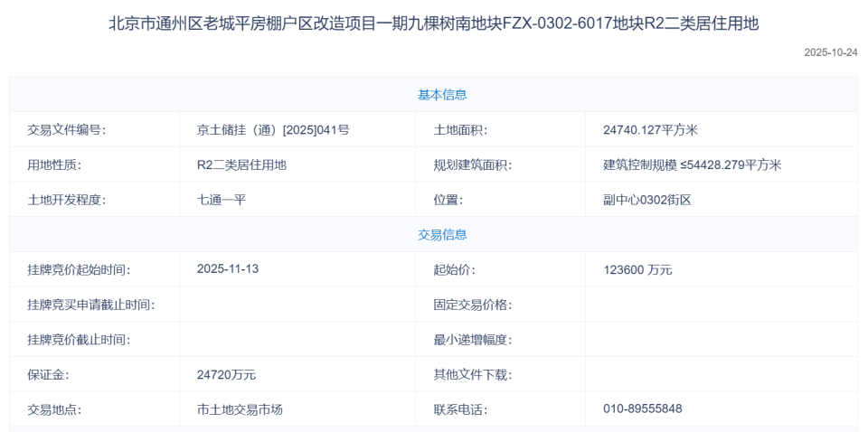
Task: Click the 用地性质 label
Action: (54, 164)
